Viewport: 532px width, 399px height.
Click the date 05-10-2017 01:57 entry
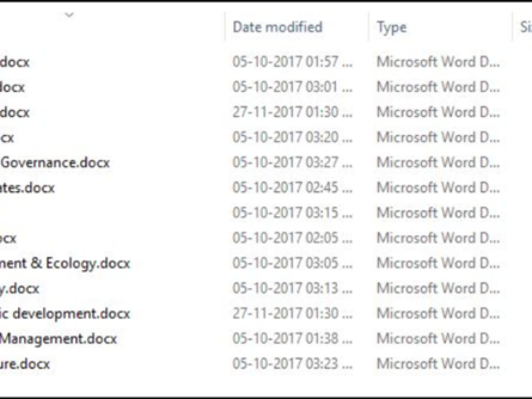292,62
